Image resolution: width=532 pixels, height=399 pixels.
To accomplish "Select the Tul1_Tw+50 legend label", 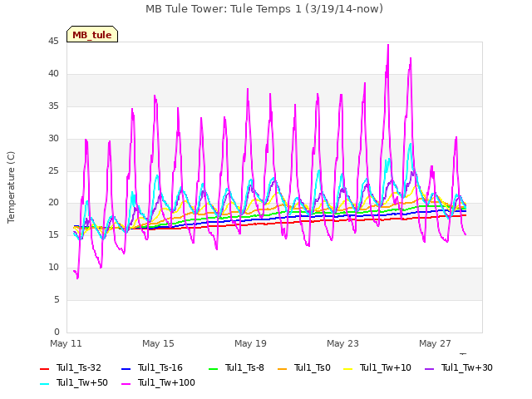I will pyautogui.click(x=82, y=382).
